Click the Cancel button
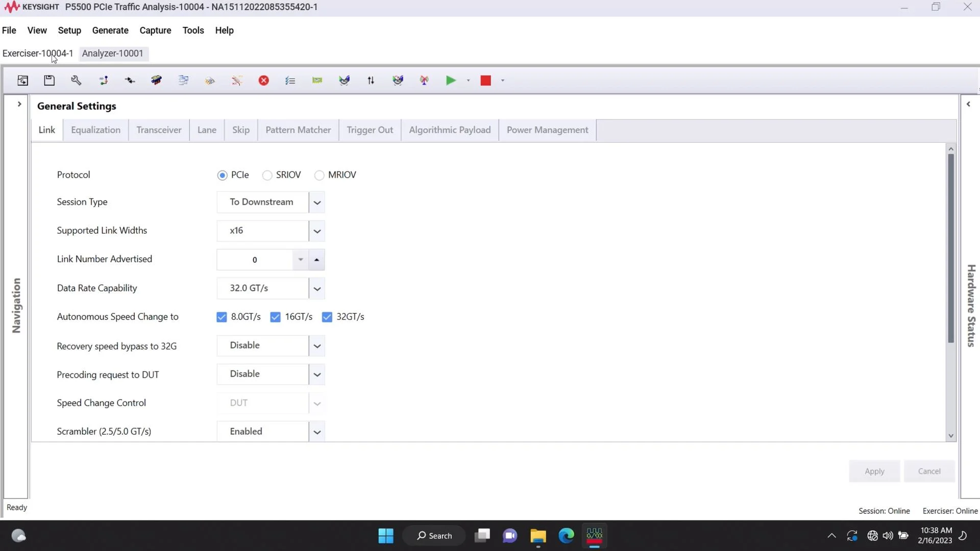Viewport: 980px width, 551px height. point(929,471)
